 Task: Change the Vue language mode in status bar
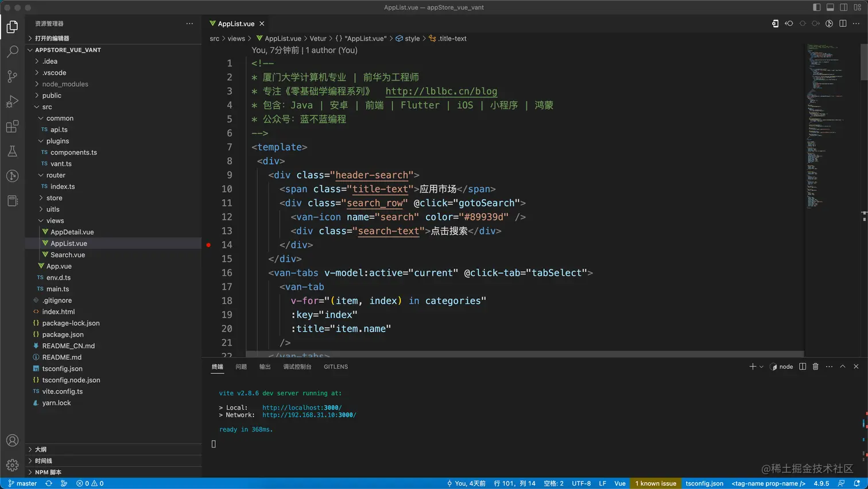coord(620,483)
